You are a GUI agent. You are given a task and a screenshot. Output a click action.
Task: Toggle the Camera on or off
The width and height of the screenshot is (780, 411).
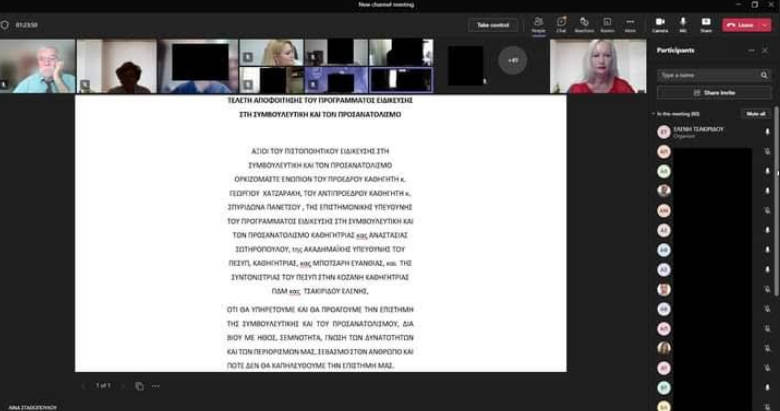[x=660, y=24]
